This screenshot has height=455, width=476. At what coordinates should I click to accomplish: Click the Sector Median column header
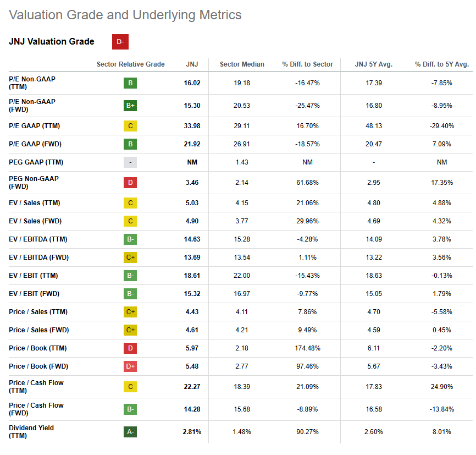click(242, 64)
